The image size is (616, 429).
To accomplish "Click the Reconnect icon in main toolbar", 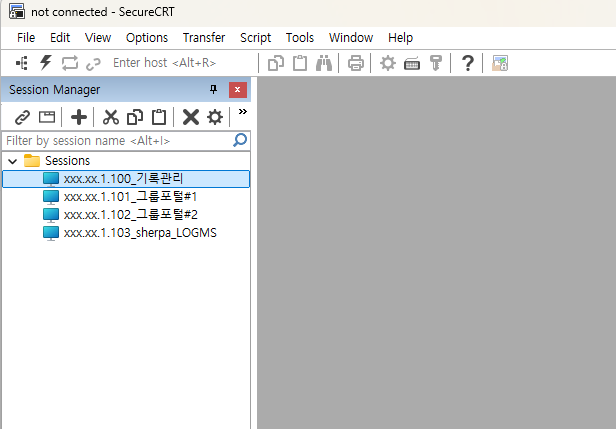I will [70, 63].
